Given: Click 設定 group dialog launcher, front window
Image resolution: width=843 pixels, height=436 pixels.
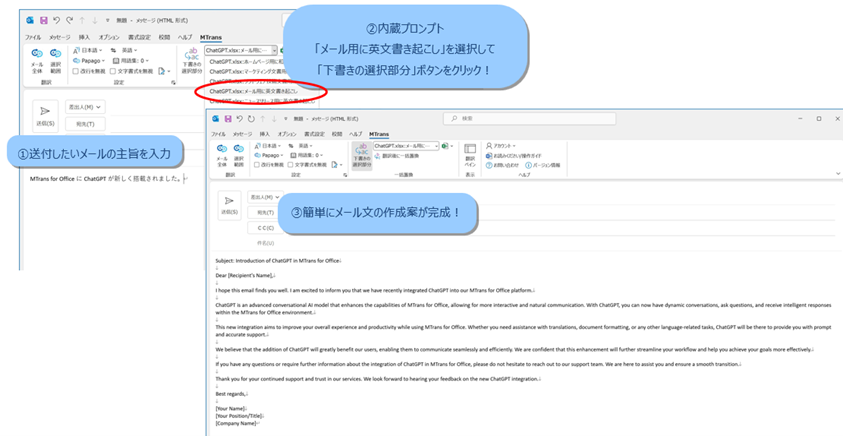Looking at the screenshot, I should coord(345,175).
